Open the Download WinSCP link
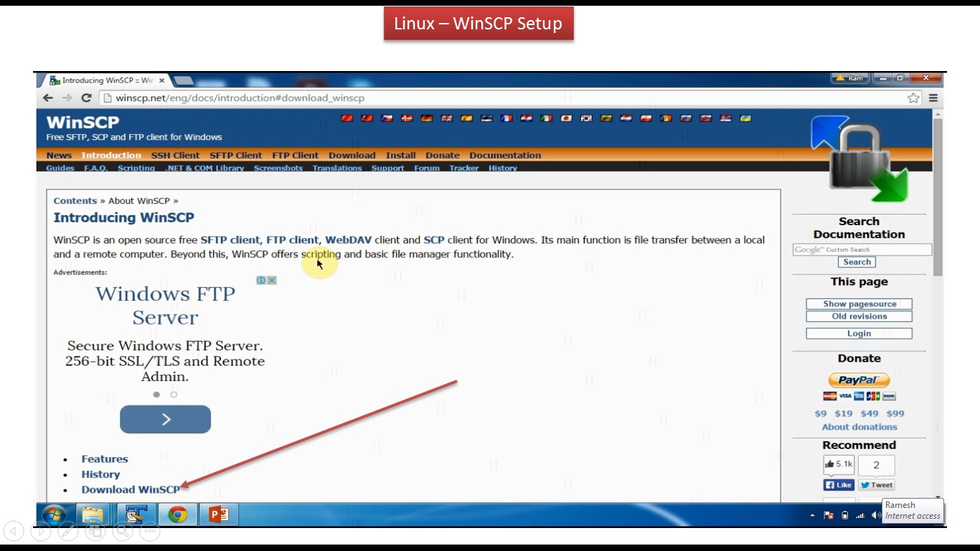Viewport: 980px width, 551px height. pyautogui.click(x=131, y=489)
